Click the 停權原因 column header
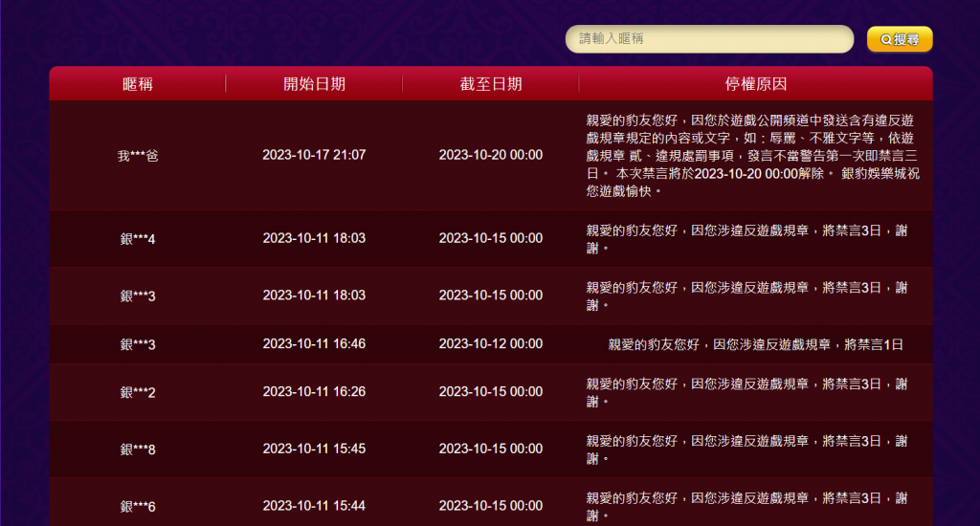This screenshot has width=980, height=526. pyautogui.click(x=756, y=84)
